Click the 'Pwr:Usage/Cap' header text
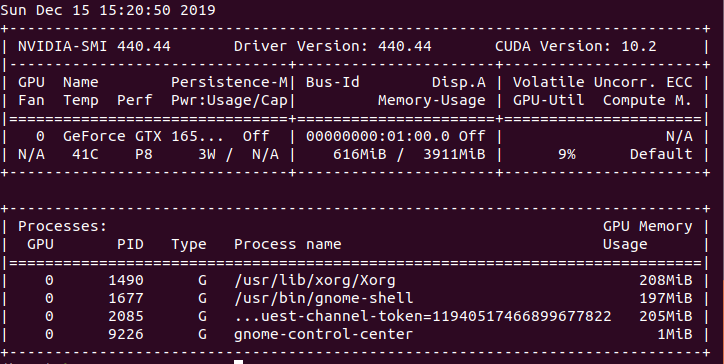The image size is (724, 364). pyautogui.click(x=229, y=100)
